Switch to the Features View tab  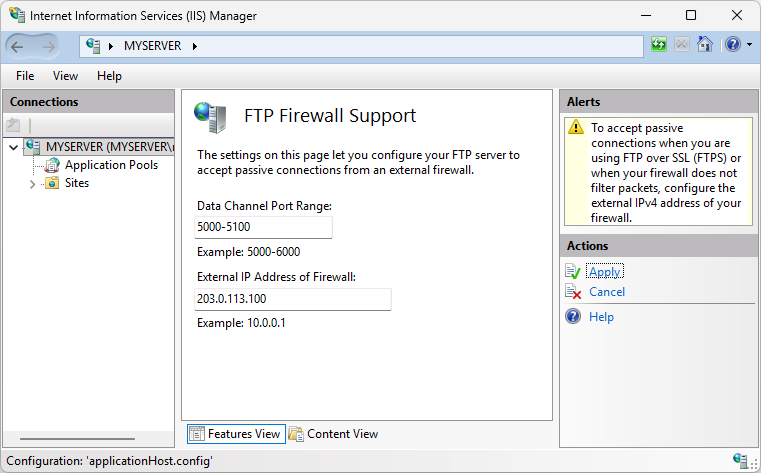click(x=234, y=434)
